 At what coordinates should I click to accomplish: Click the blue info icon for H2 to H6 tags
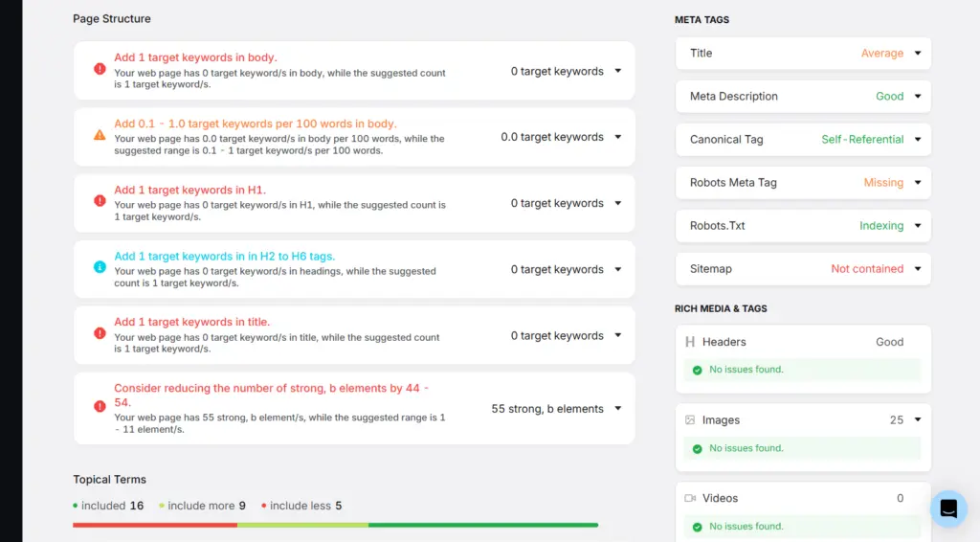(x=100, y=267)
